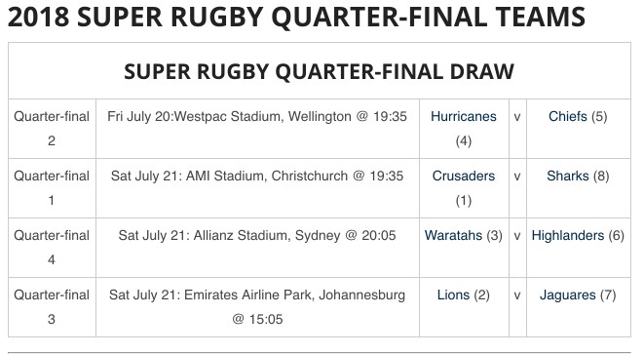
Task: Select the Quarter-final 3 row label
Action: coord(52,307)
